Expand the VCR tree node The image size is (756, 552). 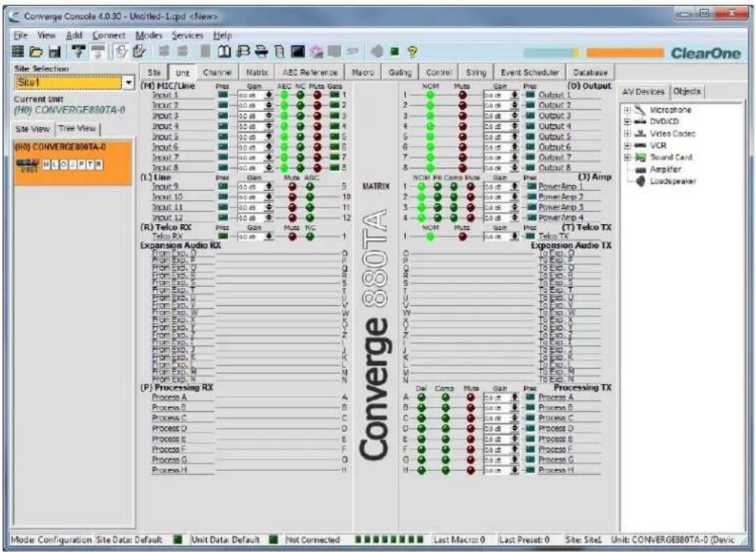click(627, 145)
